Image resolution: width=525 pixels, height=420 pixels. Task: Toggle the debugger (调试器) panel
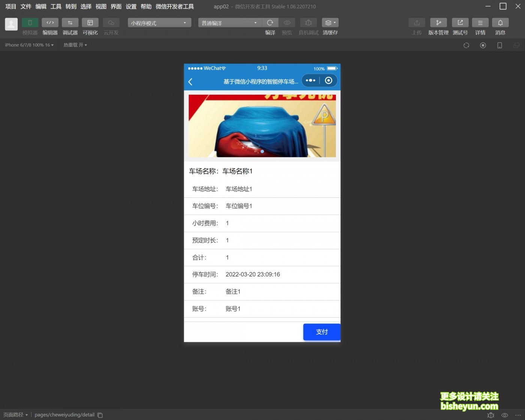(70, 23)
